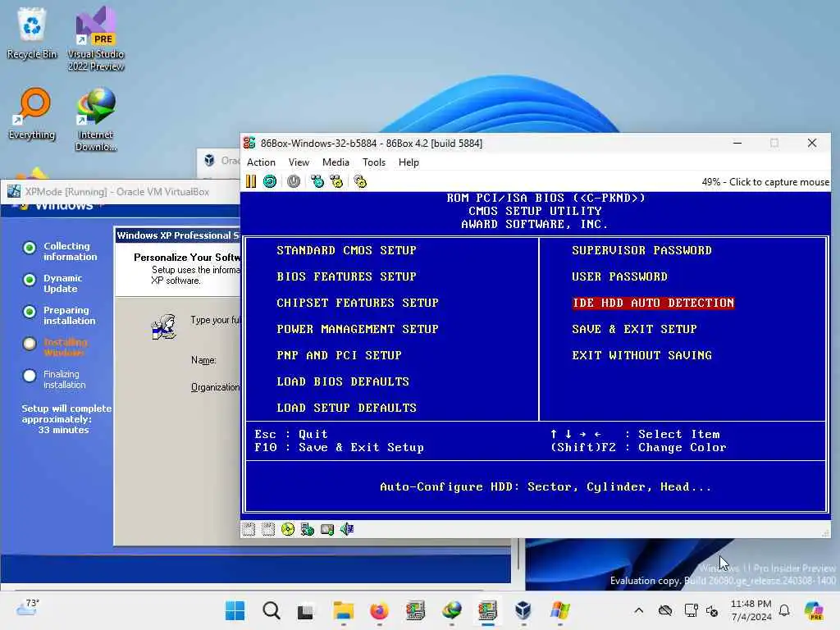Switch to VirtualBox cube icon on taskbar
The image size is (840, 630).
point(523,610)
